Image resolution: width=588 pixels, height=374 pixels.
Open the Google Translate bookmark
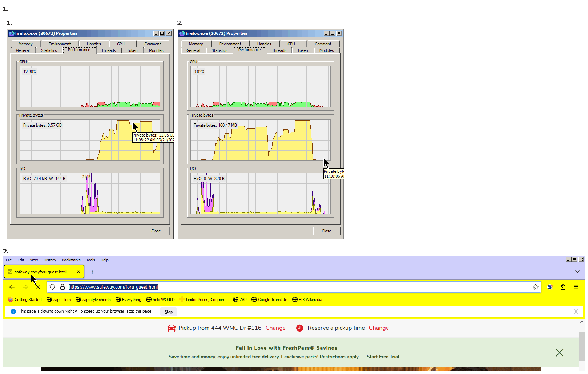coord(269,300)
